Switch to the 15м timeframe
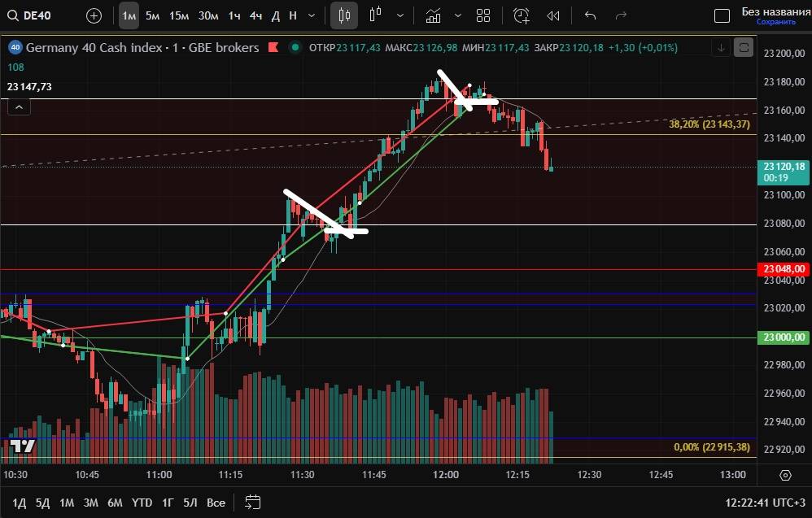Screen dimensions: 812x518 point(179,15)
